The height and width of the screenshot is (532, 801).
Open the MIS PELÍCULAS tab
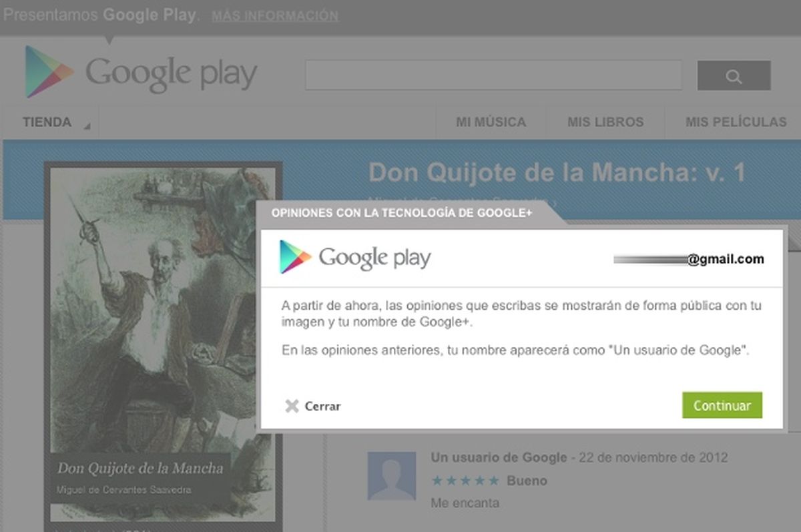[734, 122]
